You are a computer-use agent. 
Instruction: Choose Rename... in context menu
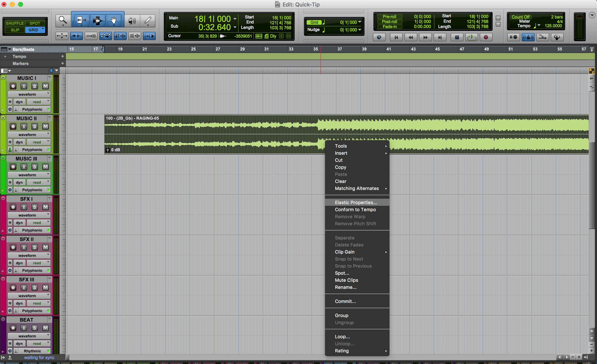coord(357,287)
